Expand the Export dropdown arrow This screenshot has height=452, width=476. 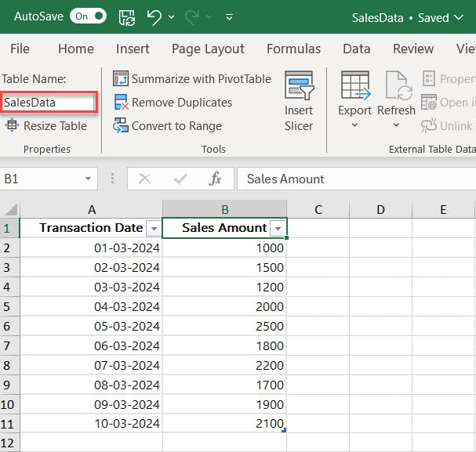click(x=354, y=125)
